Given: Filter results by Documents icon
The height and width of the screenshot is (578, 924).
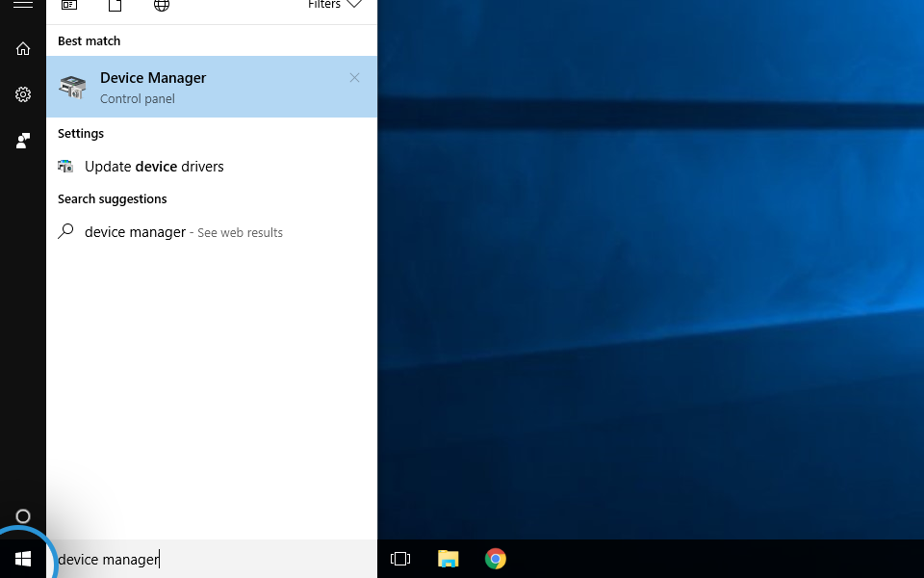Looking at the screenshot, I should point(115,6).
